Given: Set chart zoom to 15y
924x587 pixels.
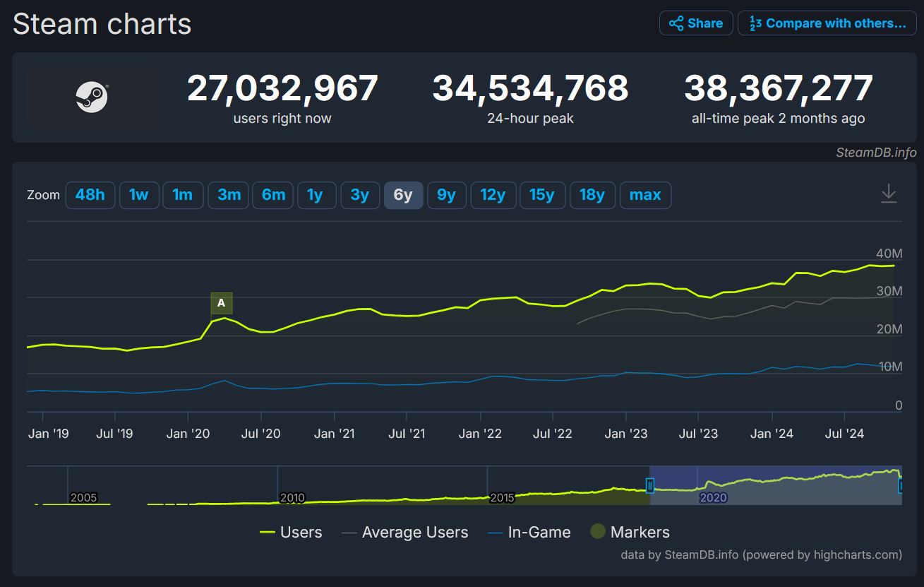Looking at the screenshot, I should pos(542,196).
